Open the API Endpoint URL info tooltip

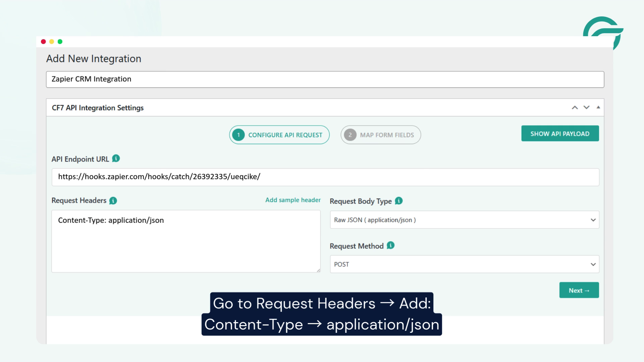[x=115, y=159]
